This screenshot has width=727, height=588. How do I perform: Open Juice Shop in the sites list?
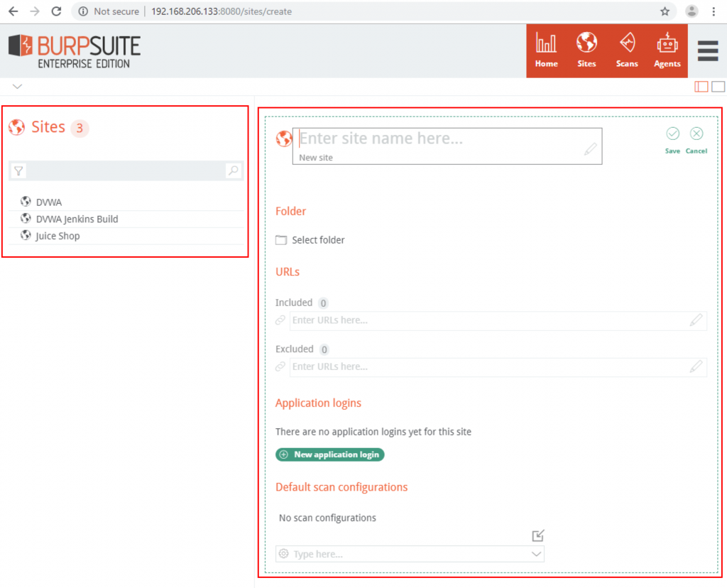[x=58, y=236]
